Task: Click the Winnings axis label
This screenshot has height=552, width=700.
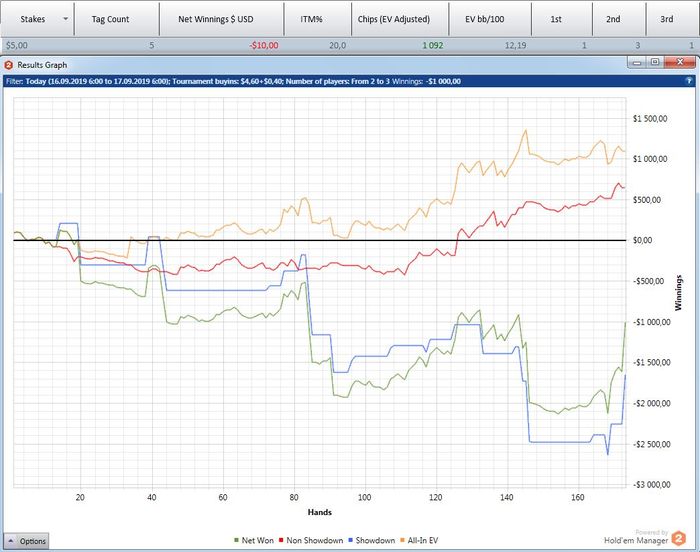Action: pyautogui.click(x=679, y=293)
